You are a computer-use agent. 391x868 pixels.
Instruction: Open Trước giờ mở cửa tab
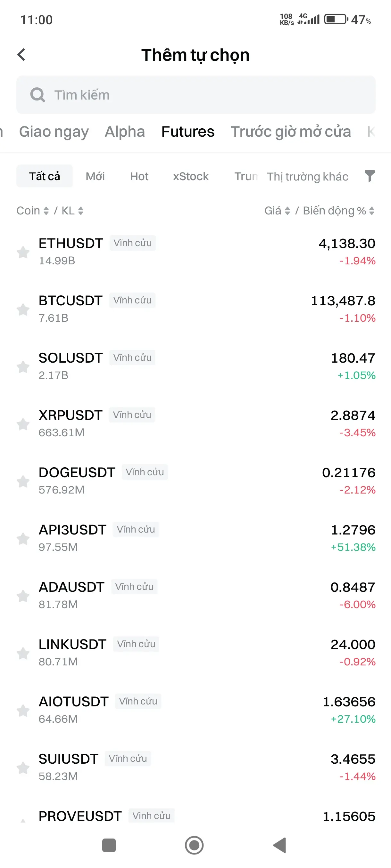(x=290, y=132)
